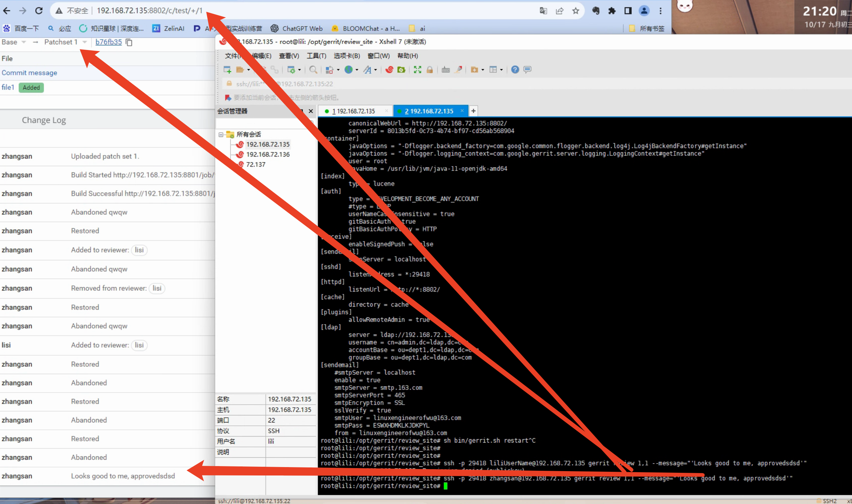Click the font 'A' icon in Xshell toolbar
Screen dimensions: 852x504
(x=367, y=69)
